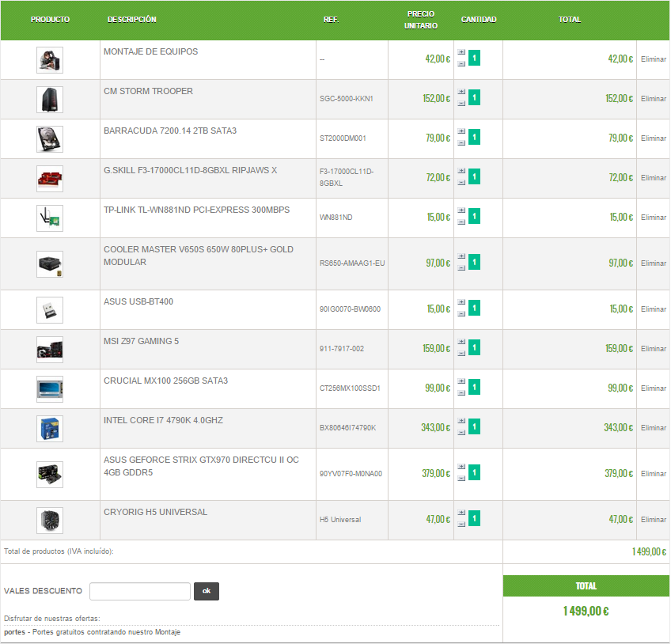Increase quantity of G.SKILL RIPJAWS X

pos(461,171)
